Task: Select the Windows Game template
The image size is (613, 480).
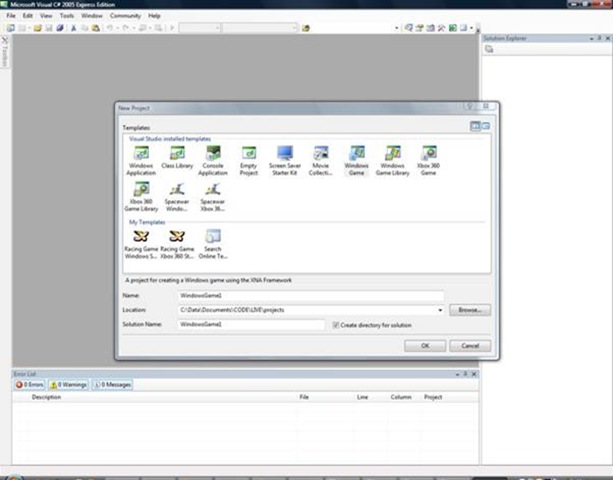Action: (x=357, y=153)
